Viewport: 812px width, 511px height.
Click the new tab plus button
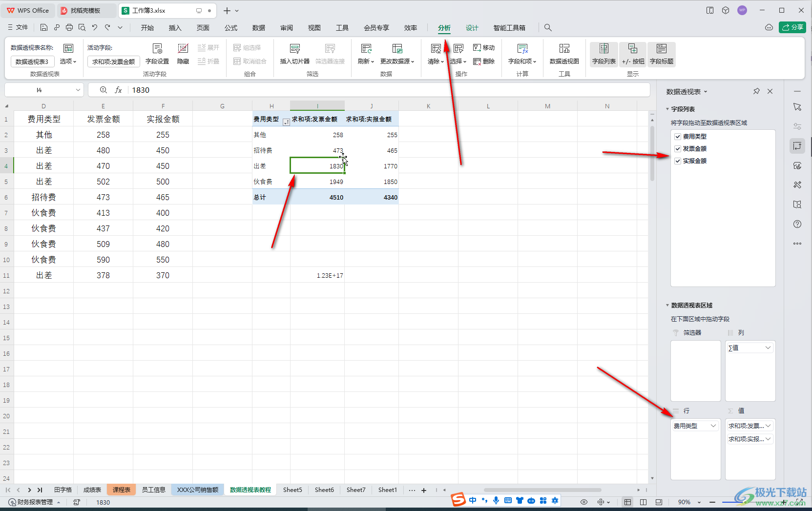227,10
